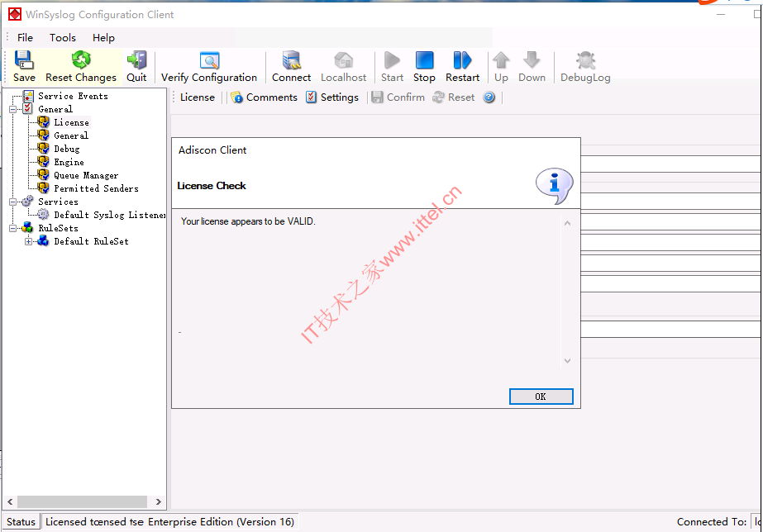Select the Permitted Senders tree node

pos(97,188)
